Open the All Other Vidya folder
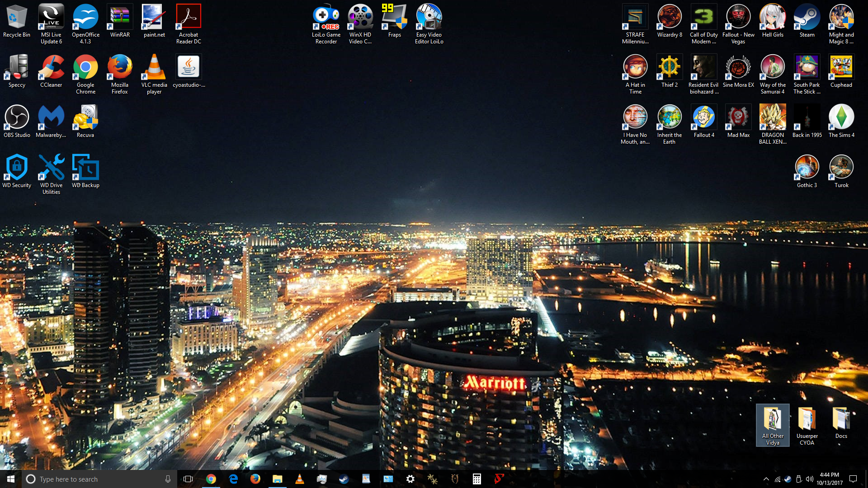Screen dimensions: 868x488 point(773,426)
